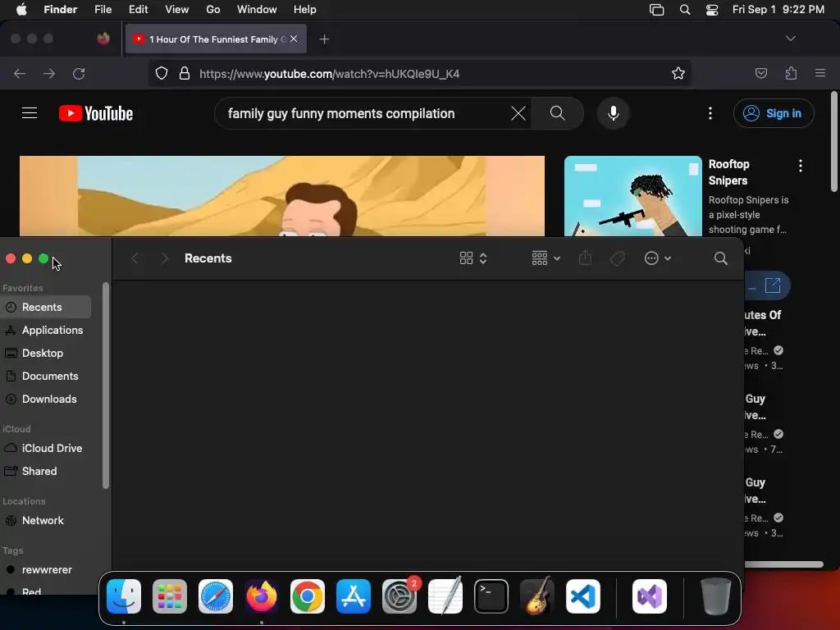This screenshot has width=840, height=630.
Task: Open Firefox Extensions puzzle icon
Action: click(791, 73)
